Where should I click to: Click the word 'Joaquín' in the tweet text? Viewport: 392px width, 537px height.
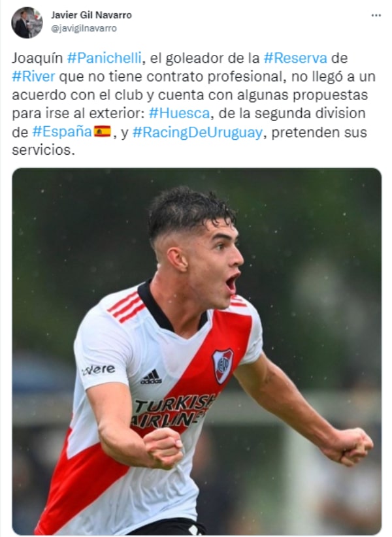pos(37,58)
